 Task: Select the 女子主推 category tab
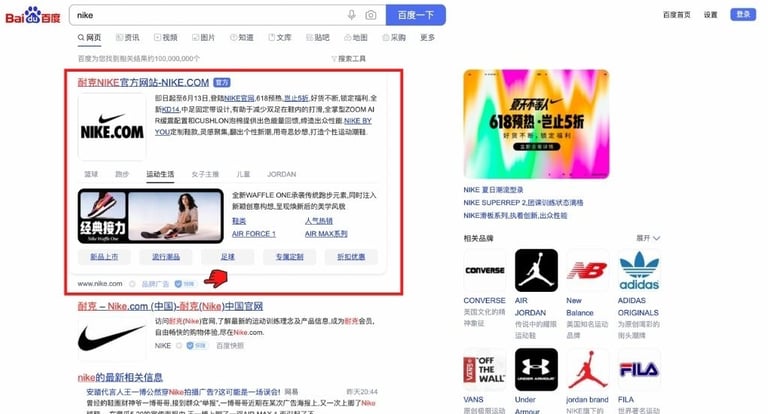pos(205,174)
